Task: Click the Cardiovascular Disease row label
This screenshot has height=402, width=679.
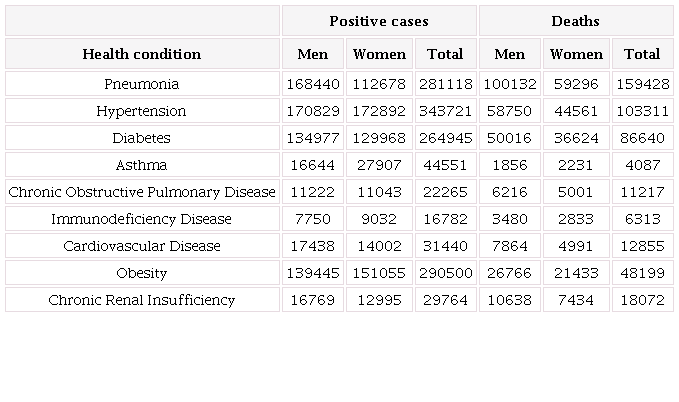Action: (x=142, y=246)
